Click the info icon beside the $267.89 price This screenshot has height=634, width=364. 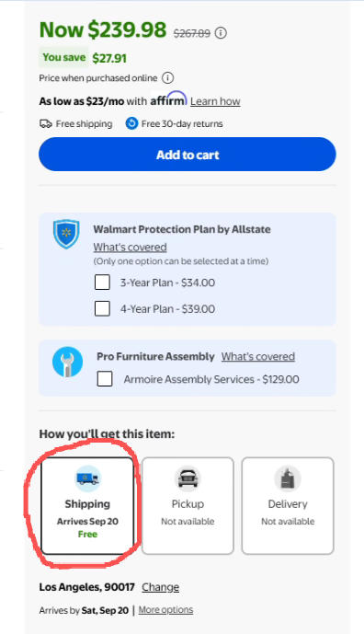click(x=221, y=33)
